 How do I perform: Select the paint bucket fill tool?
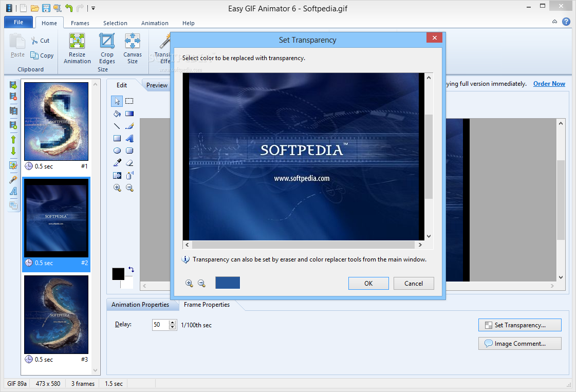click(117, 114)
